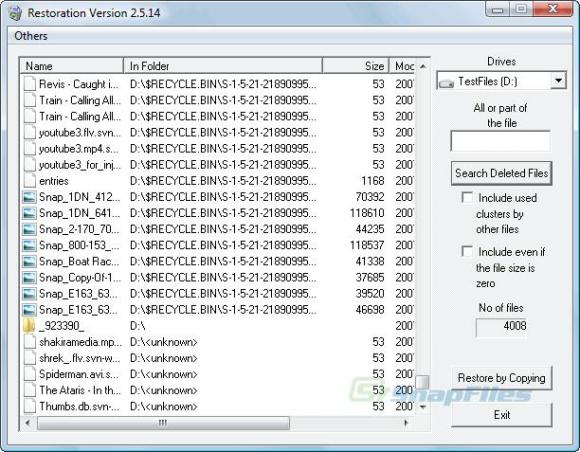Select the TestFiles (D:) drive combo box

coord(501,81)
